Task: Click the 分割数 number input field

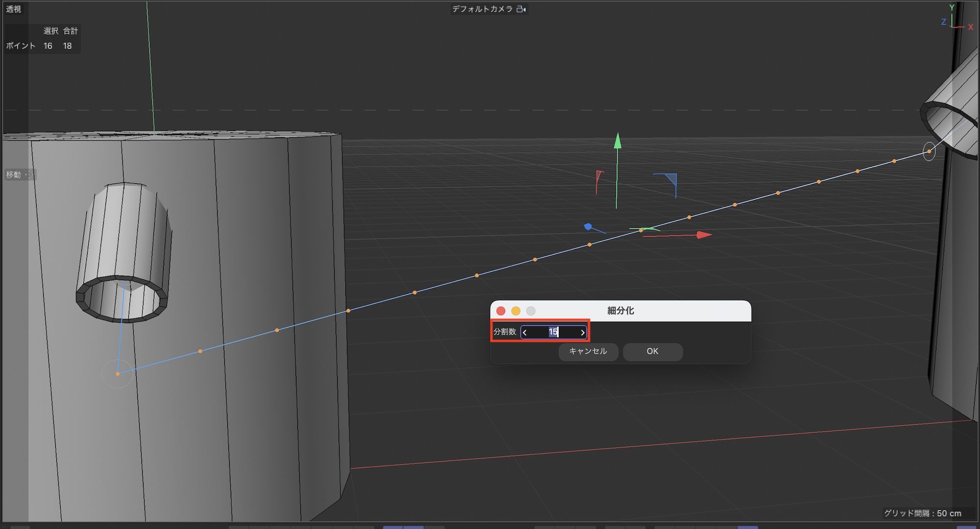Action: pyautogui.click(x=553, y=332)
